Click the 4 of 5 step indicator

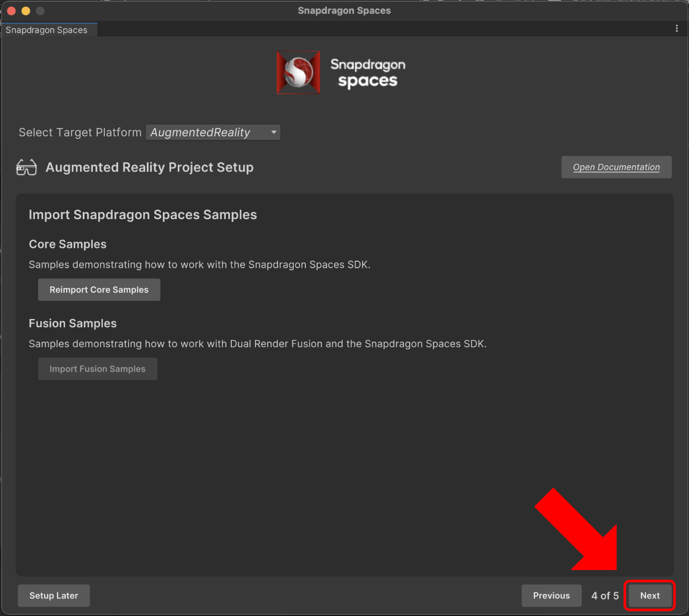tap(605, 596)
